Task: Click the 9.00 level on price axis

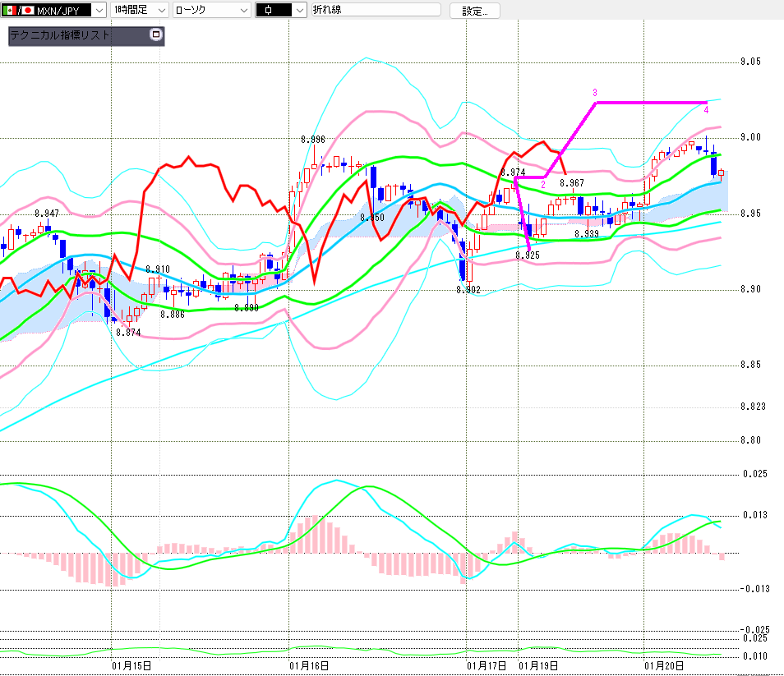Action: click(x=750, y=137)
